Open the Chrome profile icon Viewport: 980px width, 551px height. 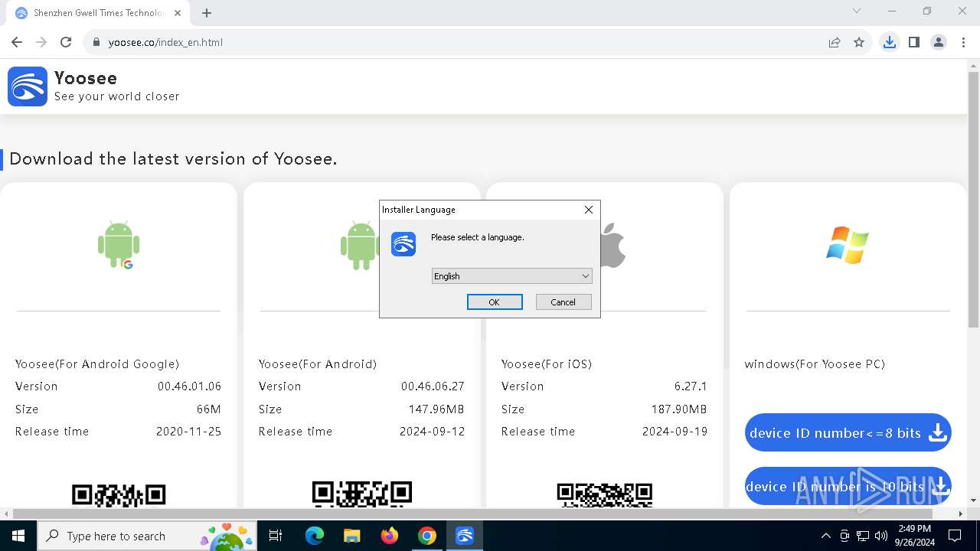pyautogui.click(x=939, y=42)
